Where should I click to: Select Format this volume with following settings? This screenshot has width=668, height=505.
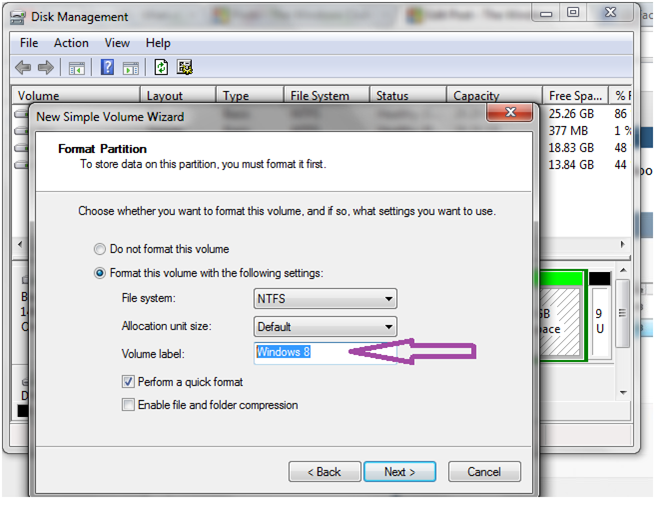[x=100, y=273]
